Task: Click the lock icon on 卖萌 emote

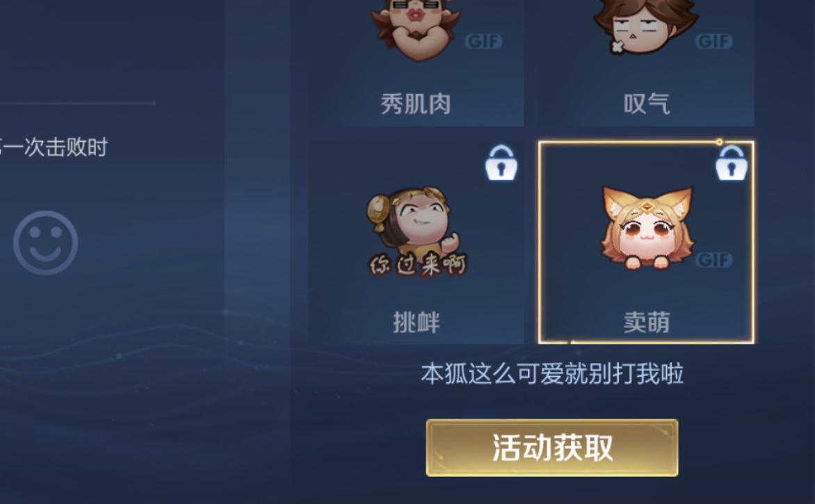Action: coord(732,163)
